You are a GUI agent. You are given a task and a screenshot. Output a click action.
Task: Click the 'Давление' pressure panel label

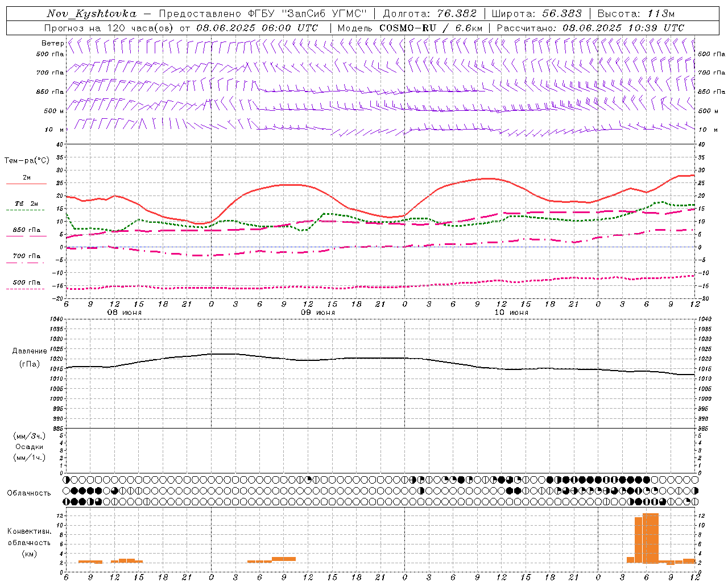(x=30, y=351)
